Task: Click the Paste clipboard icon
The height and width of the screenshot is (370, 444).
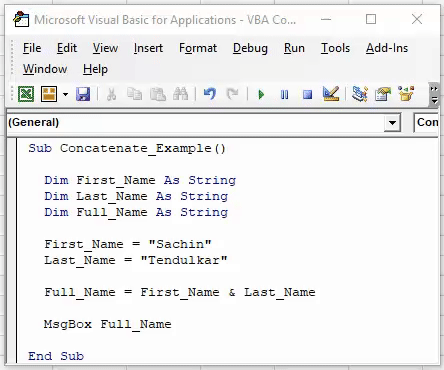Action: click(x=158, y=94)
